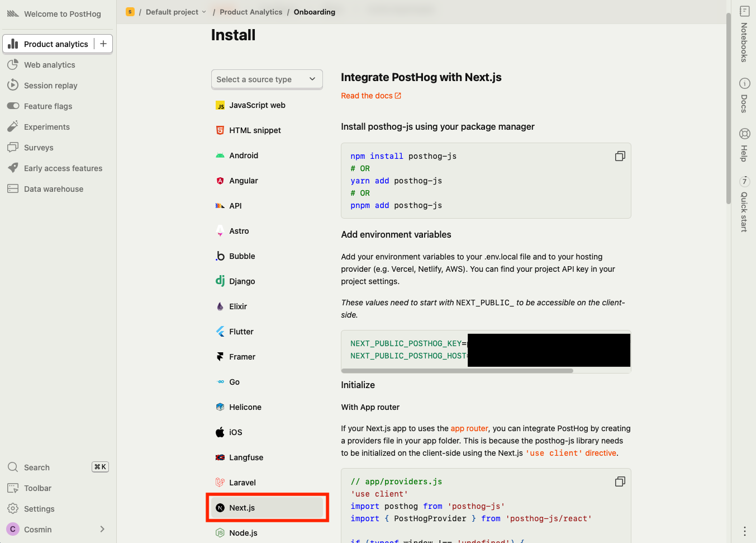Choose the Angular framework
This screenshot has height=543, width=756.
point(267,181)
